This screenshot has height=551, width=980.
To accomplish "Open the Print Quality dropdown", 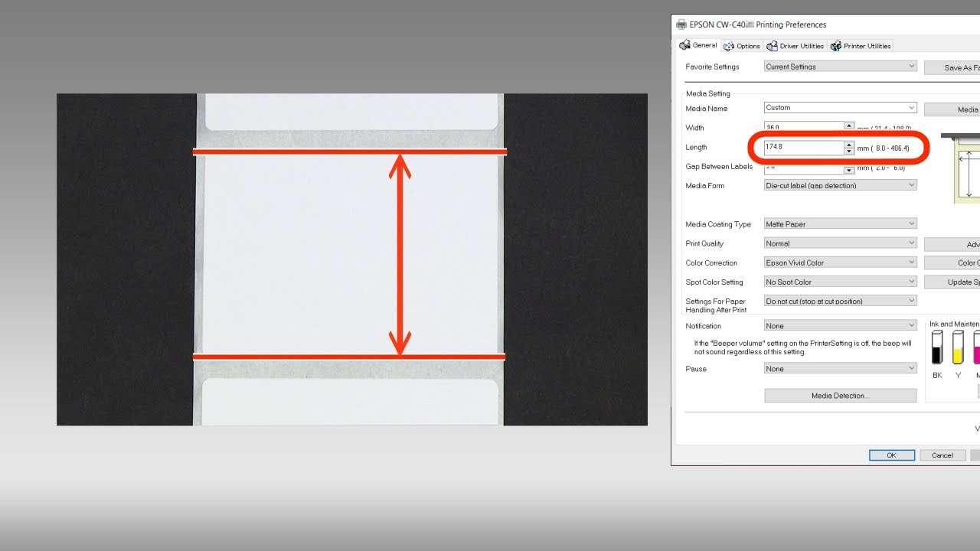I will pos(840,243).
